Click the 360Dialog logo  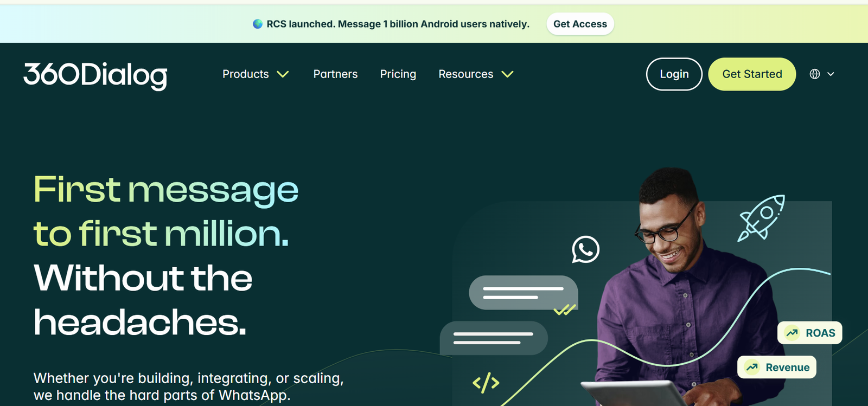95,75
